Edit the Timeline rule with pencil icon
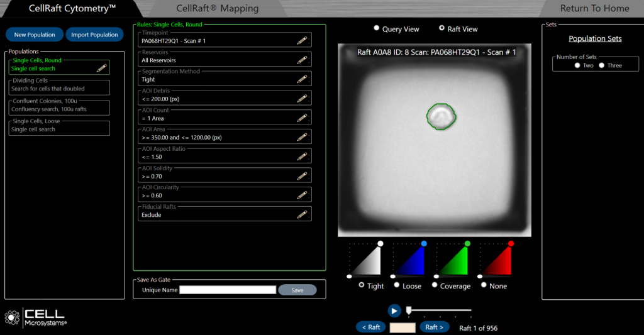 click(302, 40)
